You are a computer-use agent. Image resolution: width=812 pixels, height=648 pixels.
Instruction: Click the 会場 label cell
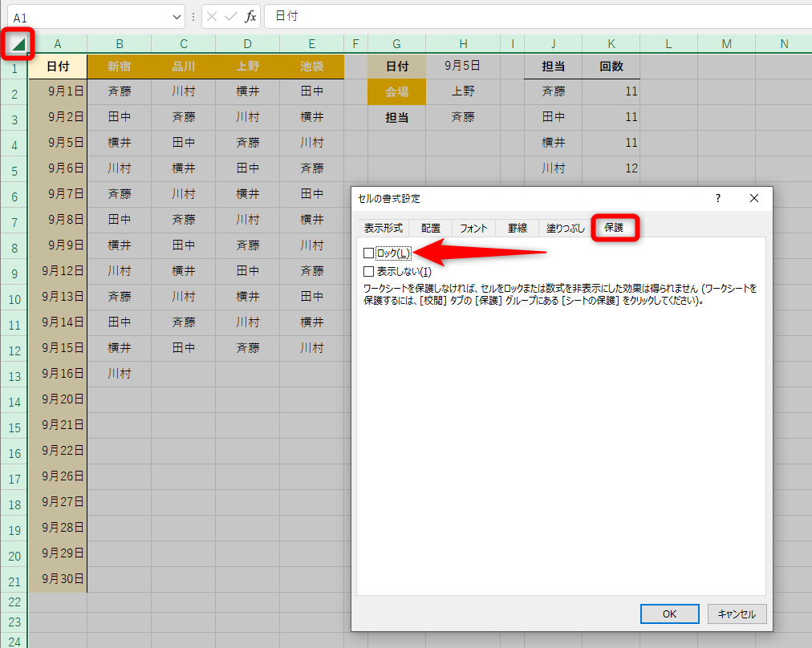[396, 91]
